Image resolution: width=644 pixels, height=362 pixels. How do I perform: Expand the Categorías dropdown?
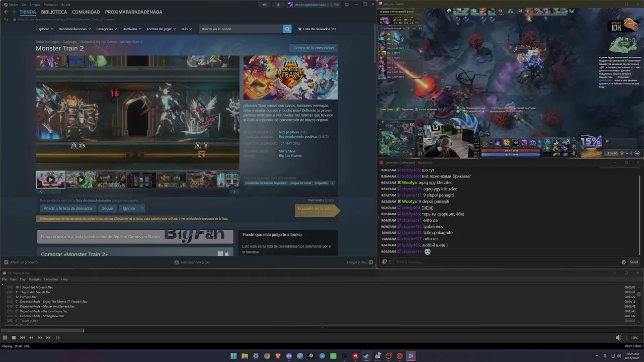point(106,29)
